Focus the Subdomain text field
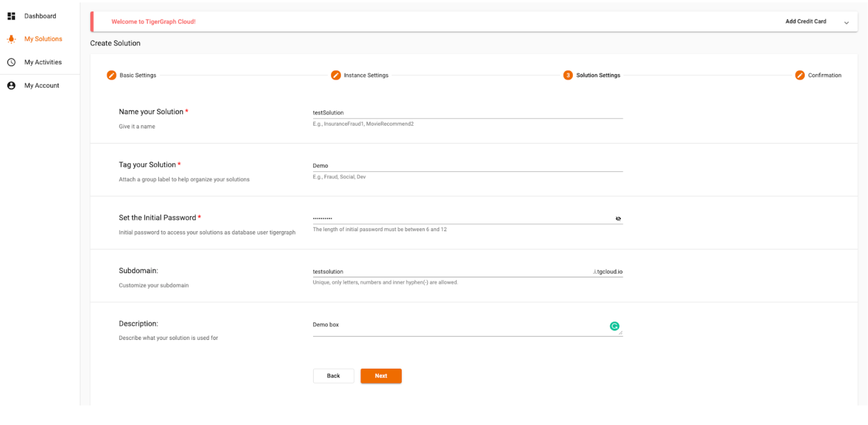868x425 pixels. pyautogui.click(x=451, y=271)
